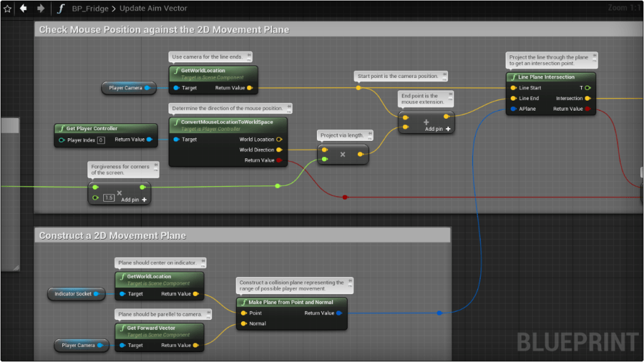Click the favorite star icon
The height and width of the screenshot is (362, 644).
8,9
